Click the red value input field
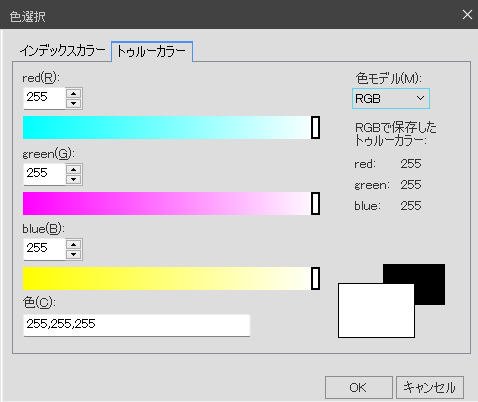The height and width of the screenshot is (402, 478). (44, 98)
